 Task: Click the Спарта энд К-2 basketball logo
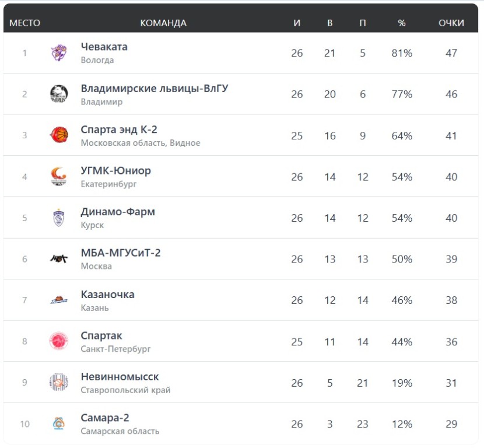[x=58, y=135]
